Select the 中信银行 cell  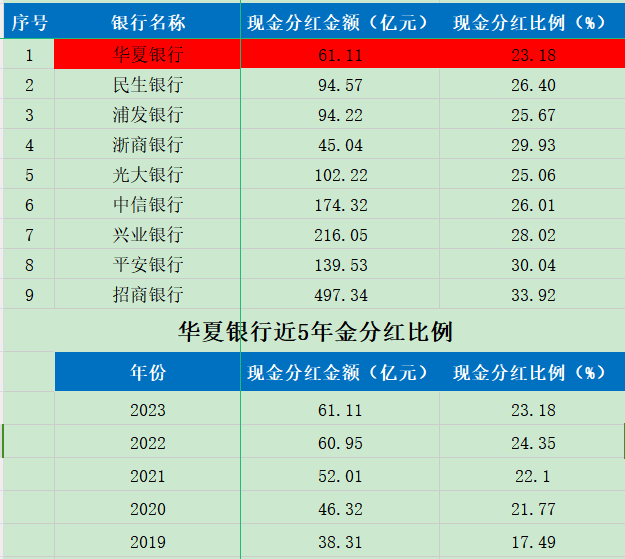pyautogui.click(x=147, y=204)
